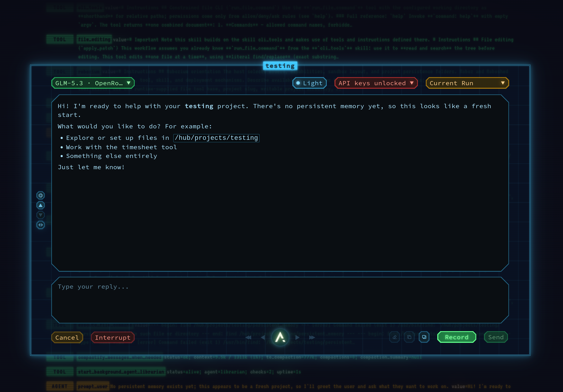Screen dimensions: 563x392
Task: Step back with single left arrow
Action: click(x=263, y=337)
